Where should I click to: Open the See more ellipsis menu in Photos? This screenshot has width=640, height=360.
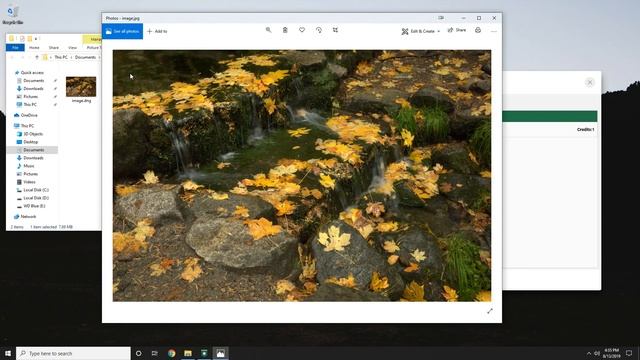tap(494, 31)
